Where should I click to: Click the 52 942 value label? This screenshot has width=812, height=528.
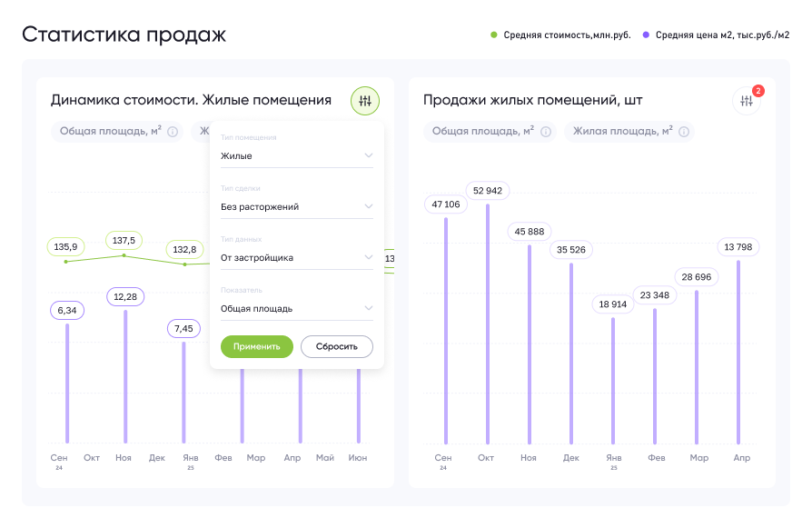[488, 191]
